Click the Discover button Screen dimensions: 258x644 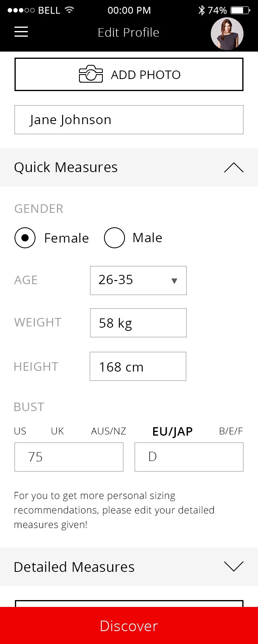129,625
